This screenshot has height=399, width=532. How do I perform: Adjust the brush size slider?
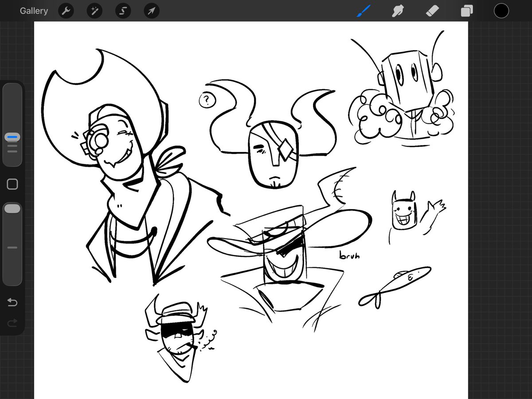click(12, 125)
